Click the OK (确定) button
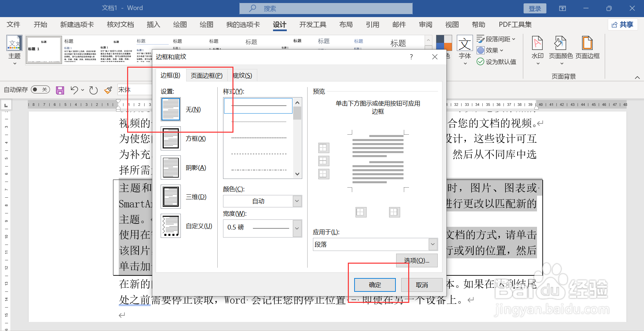This screenshot has height=331, width=644. pos(375,285)
